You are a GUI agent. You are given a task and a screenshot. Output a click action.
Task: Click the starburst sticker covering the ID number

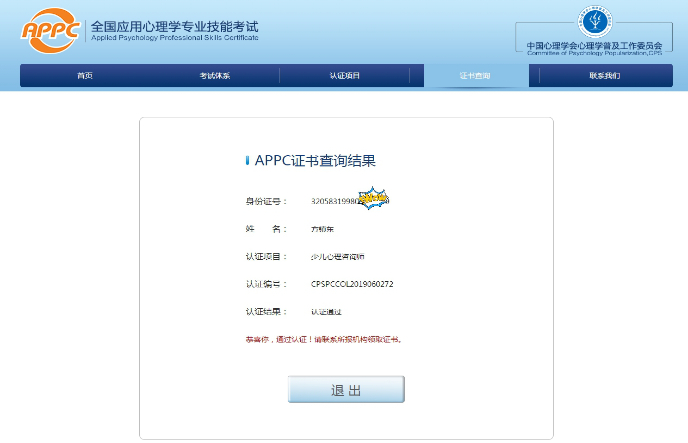pos(373,199)
